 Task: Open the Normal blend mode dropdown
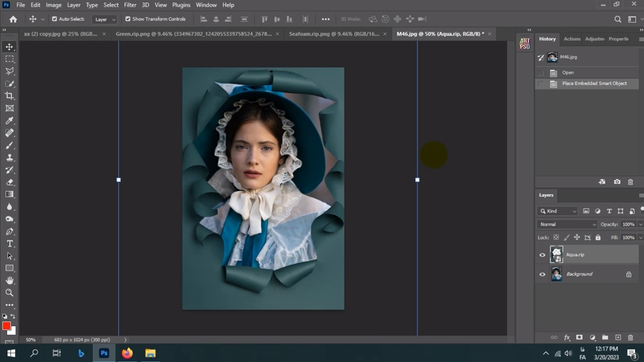click(x=567, y=224)
